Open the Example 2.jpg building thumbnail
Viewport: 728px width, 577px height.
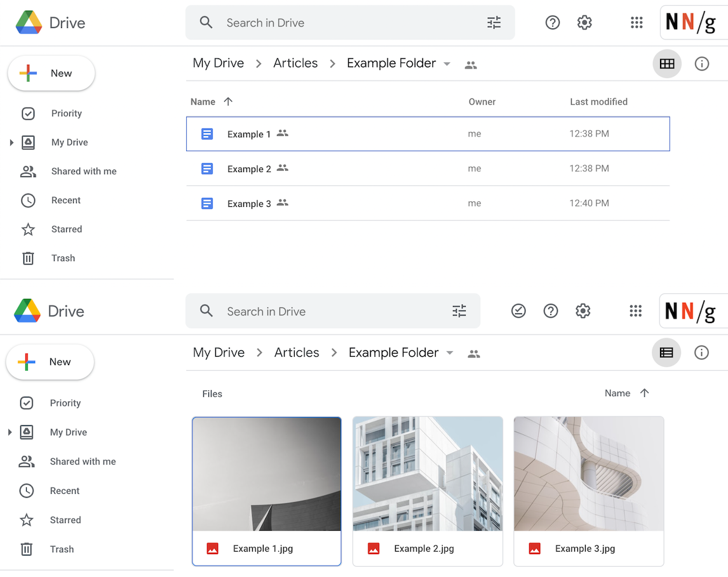(x=428, y=474)
